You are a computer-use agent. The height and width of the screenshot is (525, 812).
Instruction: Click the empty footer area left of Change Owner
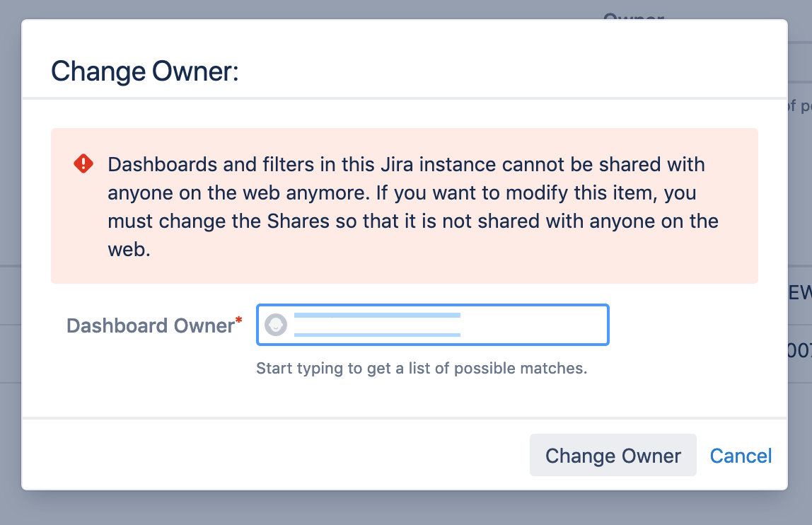point(274,455)
